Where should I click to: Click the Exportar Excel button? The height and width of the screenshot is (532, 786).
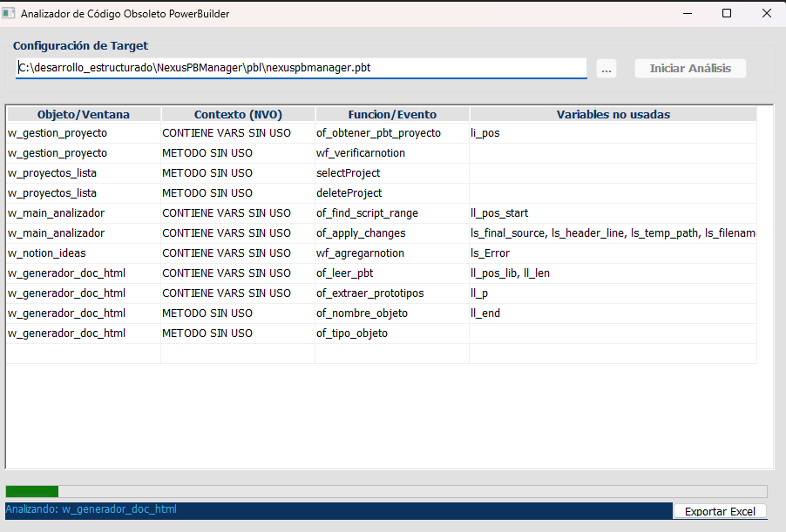tap(720, 511)
